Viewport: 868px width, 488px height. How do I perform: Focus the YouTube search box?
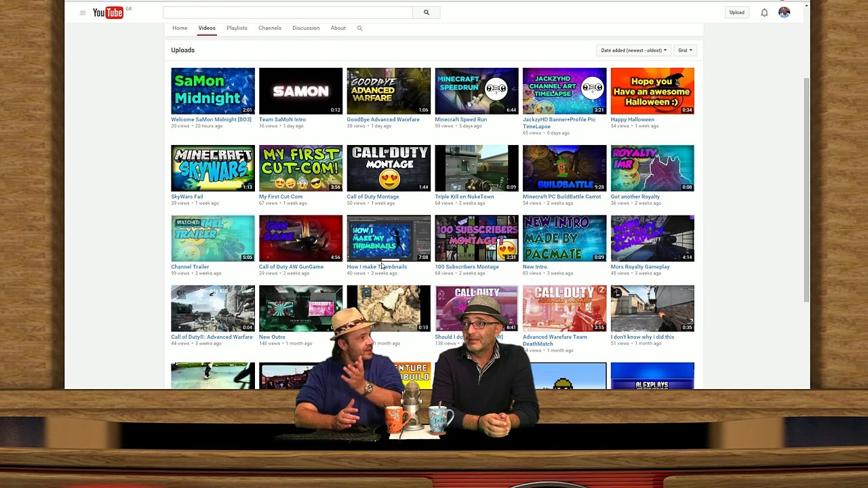[288, 12]
